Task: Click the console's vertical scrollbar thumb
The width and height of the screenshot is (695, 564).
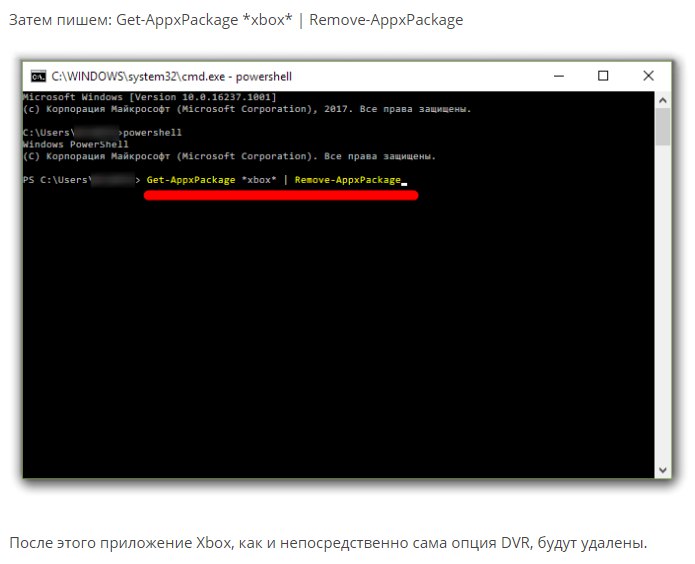Action: pos(663,128)
